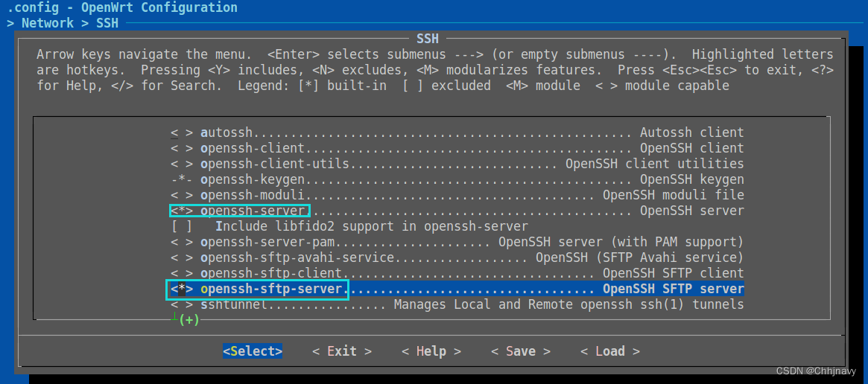Image resolution: width=868 pixels, height=384 pixels.
Task: Click the Save button
Action: (521, 351)
